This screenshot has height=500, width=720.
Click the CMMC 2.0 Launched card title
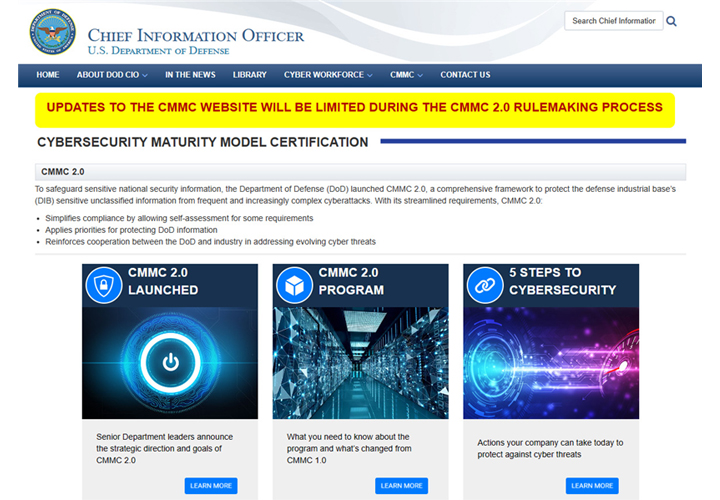pos(163,281)
